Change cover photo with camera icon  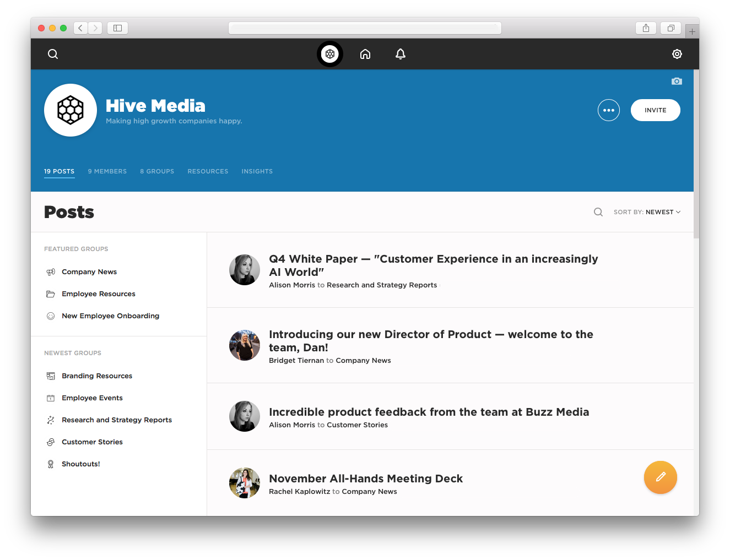677,81
